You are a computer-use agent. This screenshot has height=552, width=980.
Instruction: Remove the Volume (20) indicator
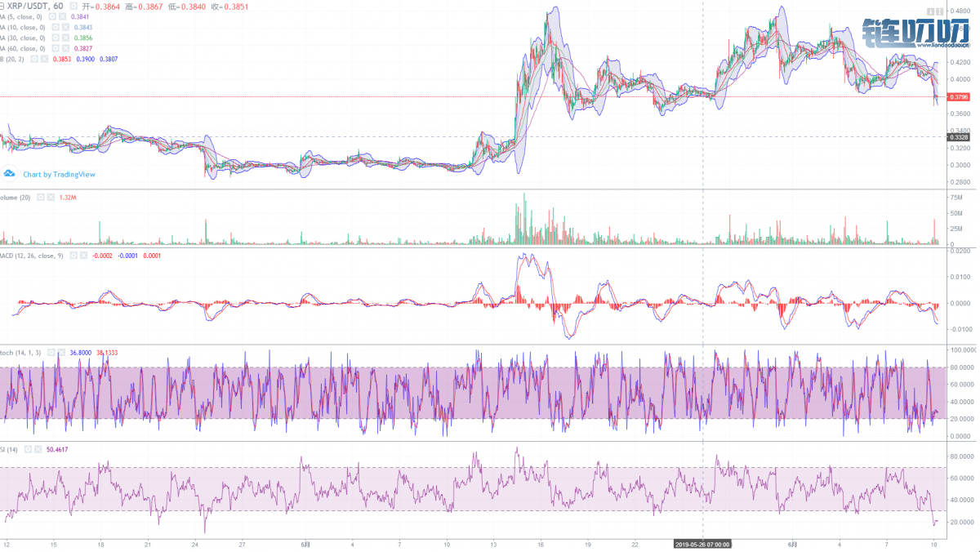[x=51, y=198]
